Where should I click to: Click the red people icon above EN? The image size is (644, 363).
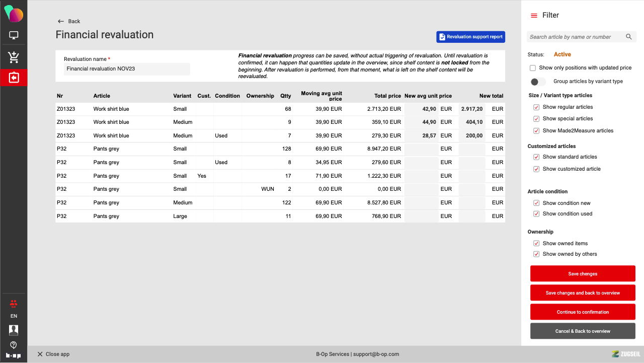[14, 304]
